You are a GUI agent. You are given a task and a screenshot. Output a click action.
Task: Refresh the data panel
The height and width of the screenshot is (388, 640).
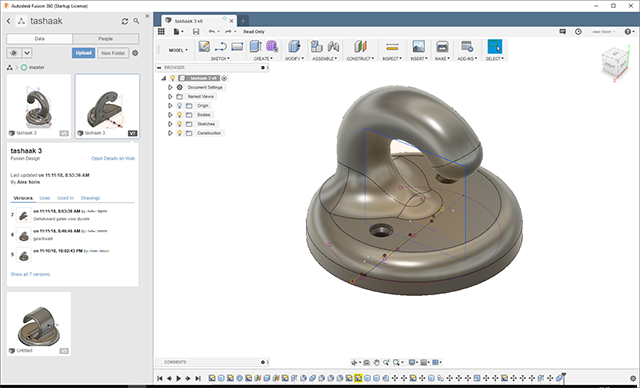(x=125, y=21)
